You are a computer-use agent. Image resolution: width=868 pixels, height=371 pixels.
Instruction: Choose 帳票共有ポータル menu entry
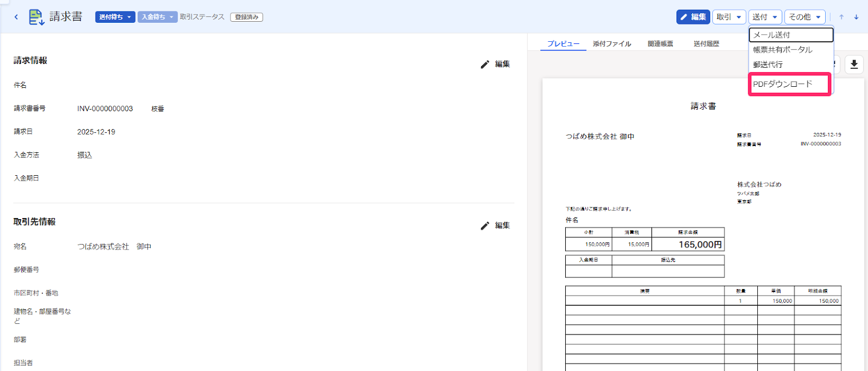[791, 49]
